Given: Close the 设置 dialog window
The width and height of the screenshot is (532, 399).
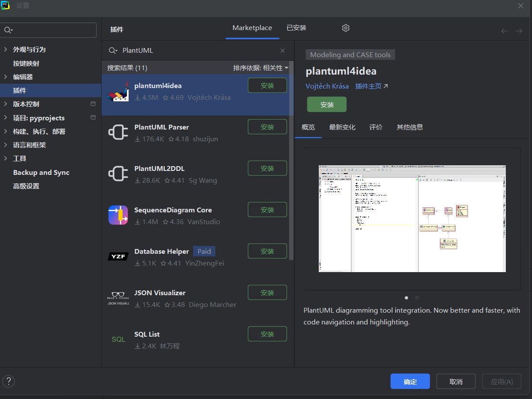Looking at the screenshot, I should click(x=521, y=6).
